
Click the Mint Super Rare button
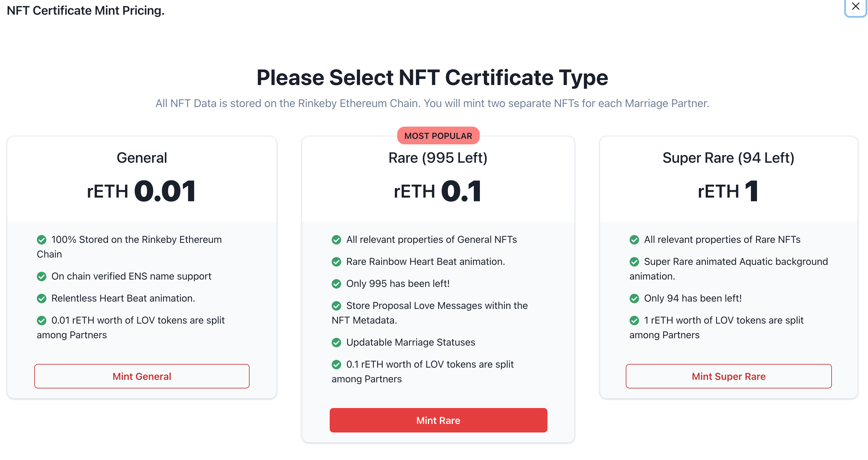coord(729,376)
